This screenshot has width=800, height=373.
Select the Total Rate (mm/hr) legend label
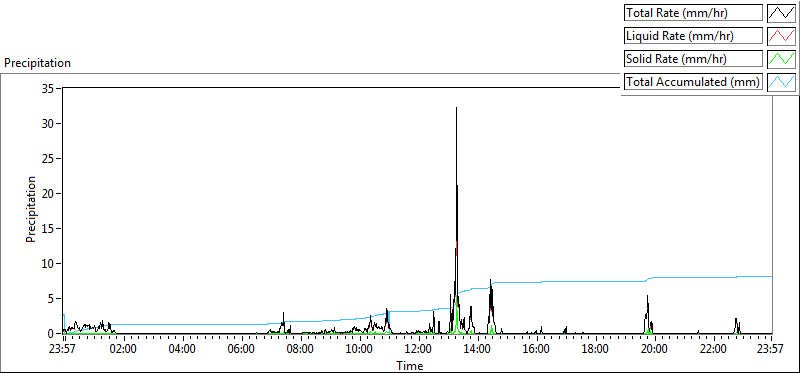(x=693, y=13)
